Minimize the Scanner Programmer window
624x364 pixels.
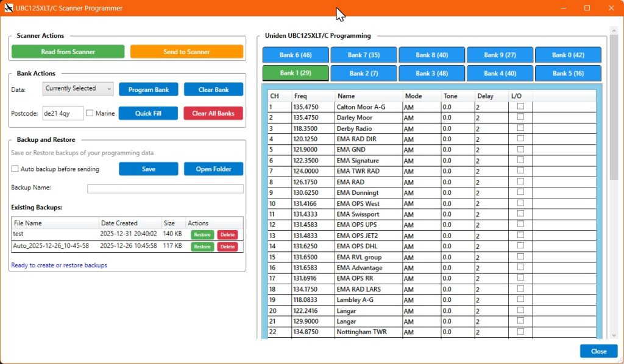click(564, 8)
